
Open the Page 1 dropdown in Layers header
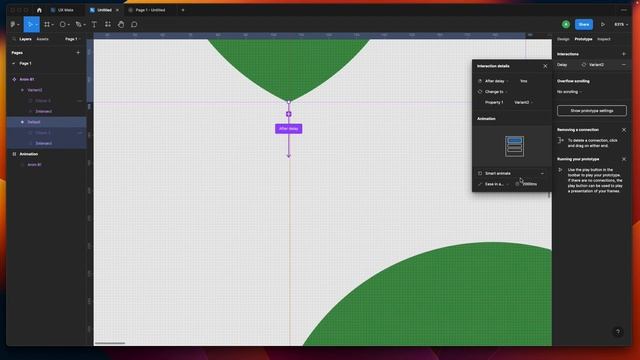(x=72, y=39)
